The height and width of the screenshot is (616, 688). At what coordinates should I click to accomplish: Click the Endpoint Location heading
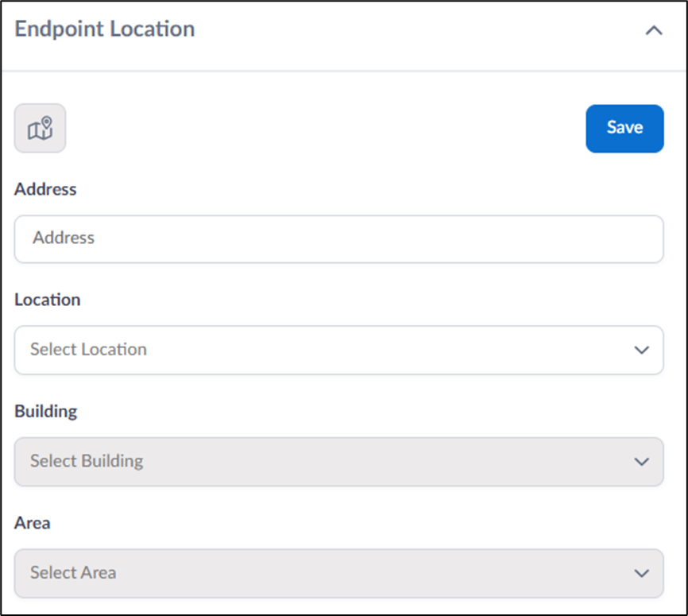click(104, 29)
